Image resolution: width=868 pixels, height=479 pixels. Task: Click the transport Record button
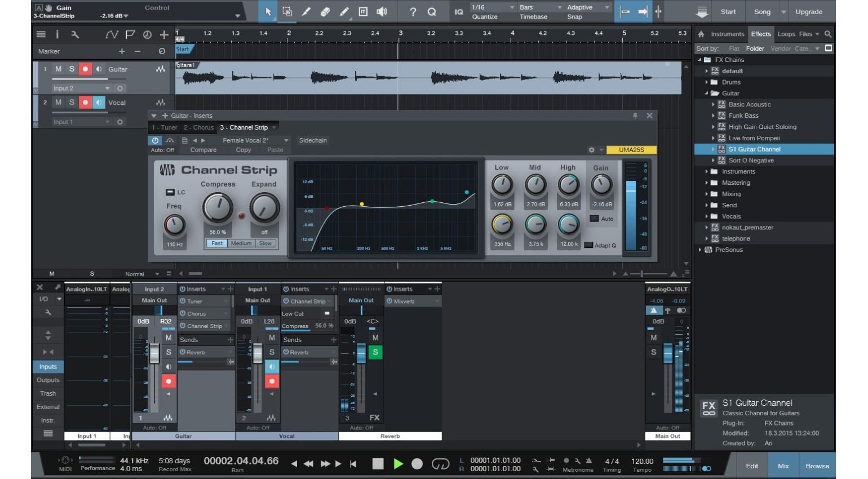point(417,464)
